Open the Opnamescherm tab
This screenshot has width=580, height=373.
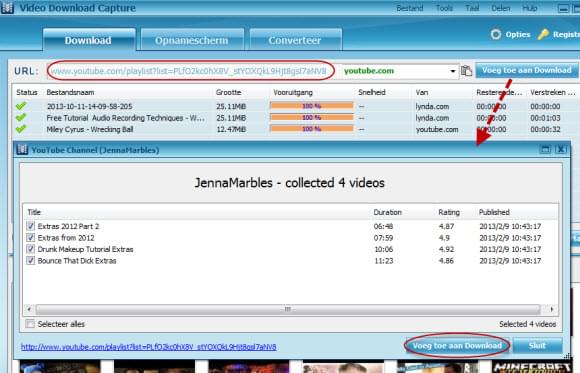(192, 40)
